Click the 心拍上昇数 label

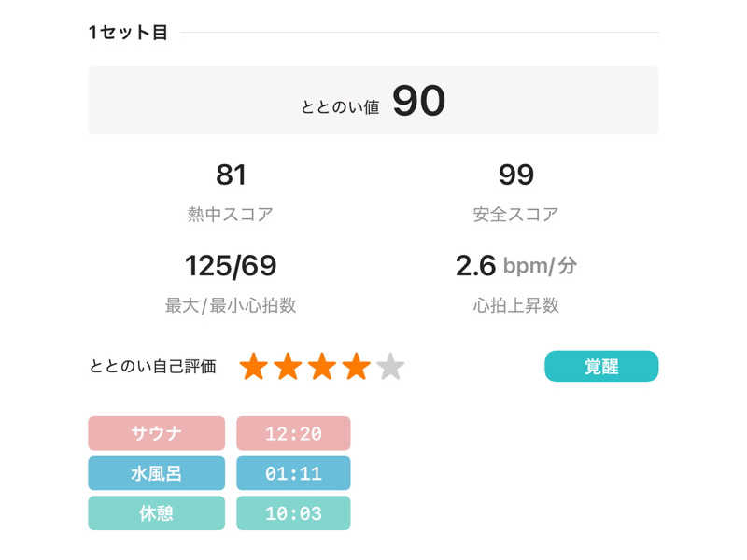[x=515, y=305]
